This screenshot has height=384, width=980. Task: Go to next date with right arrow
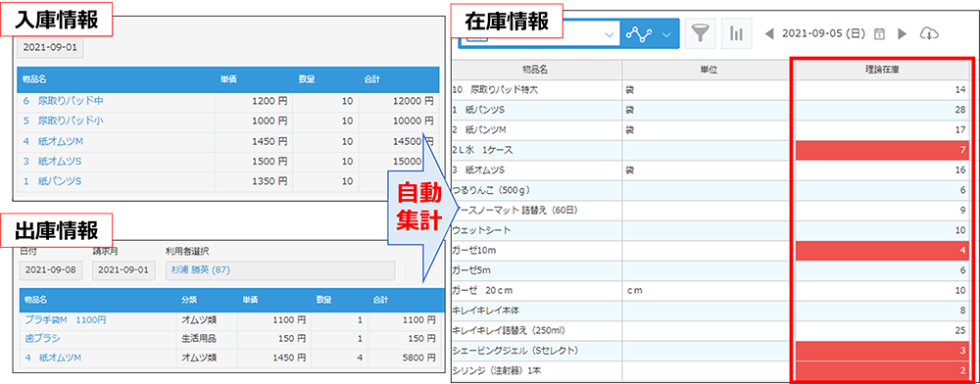[x=902, y=34]
